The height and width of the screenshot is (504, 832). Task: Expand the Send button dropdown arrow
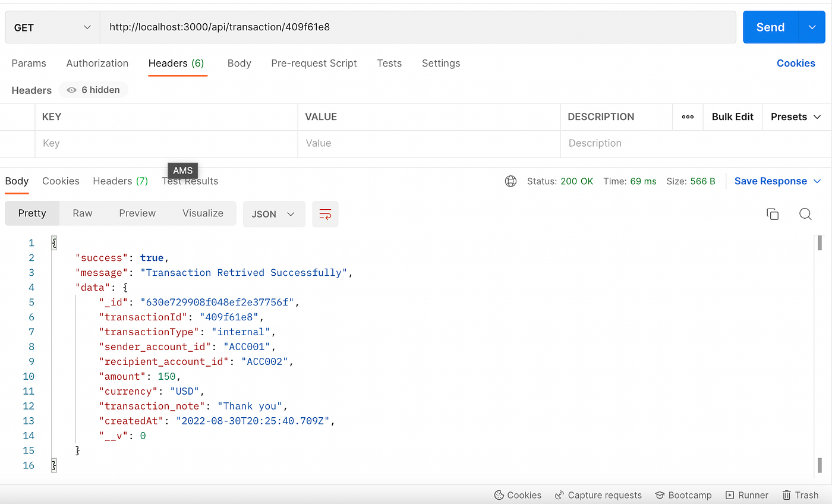812,27
